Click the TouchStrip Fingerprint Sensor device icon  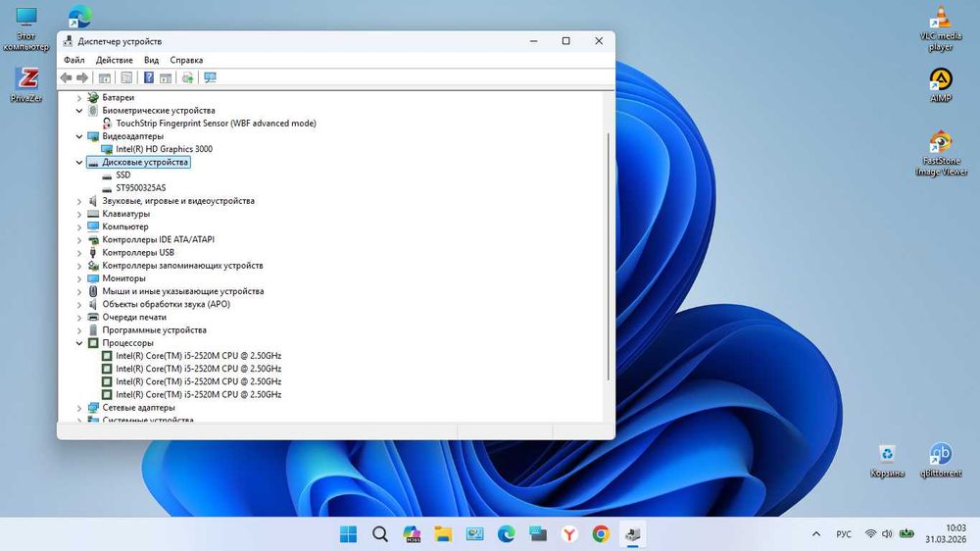pyautogui.click(x=107, y=124)
